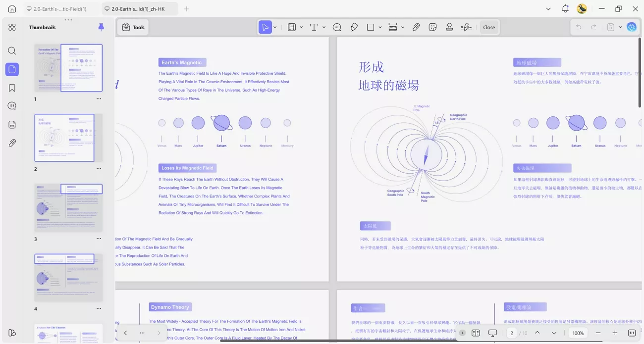644x344 pixels.
Task: Toggle reader view in the bottom bar
Action: tap(476, 333)
